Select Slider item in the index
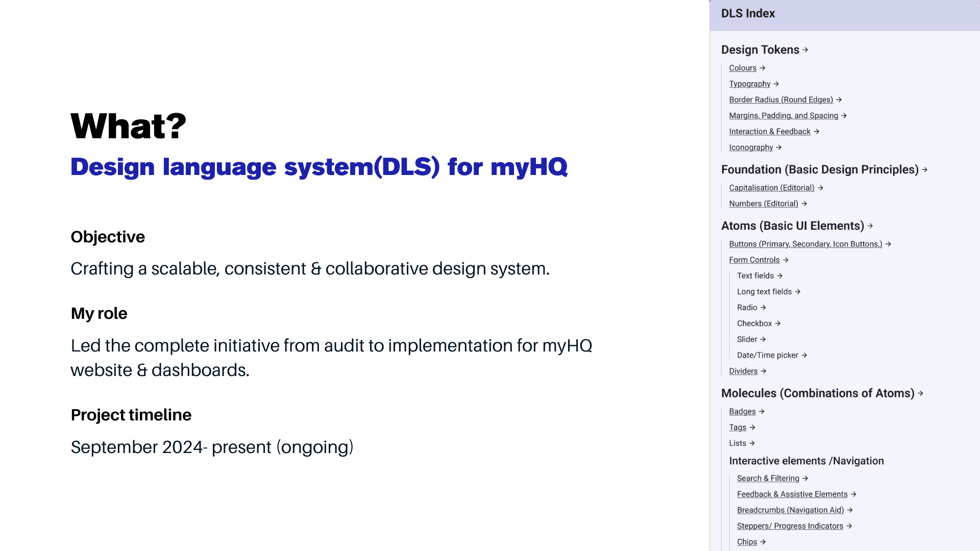 pyautogui.click(x=747, y=339)
